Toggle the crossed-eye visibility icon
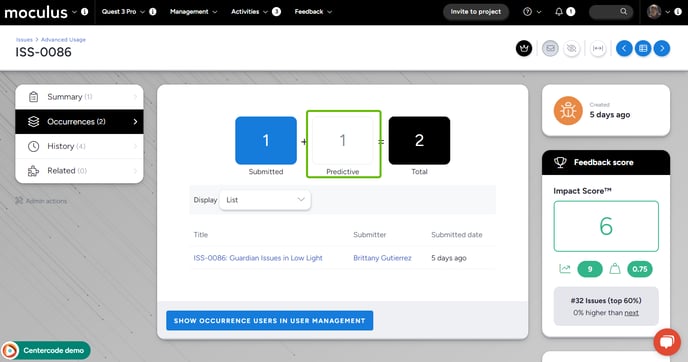 571,48
